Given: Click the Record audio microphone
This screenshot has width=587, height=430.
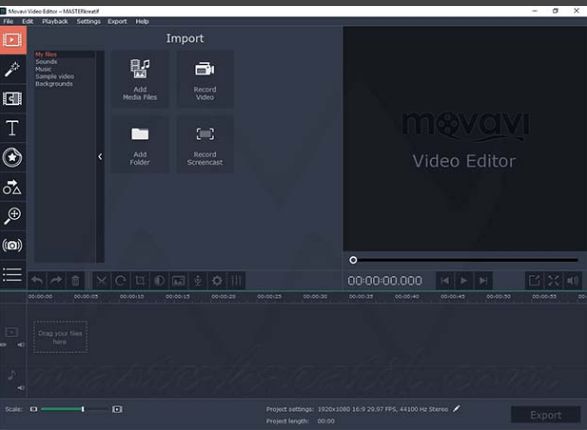Looking at the screenshot, I should click(x=198, y=280).
